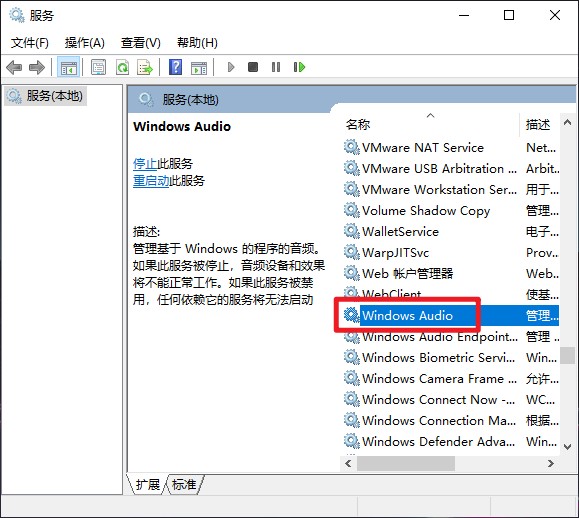The height and width of the screenshot is (518, 579).
Task: Open the 文件(F) menu
Action: (30, 43)
